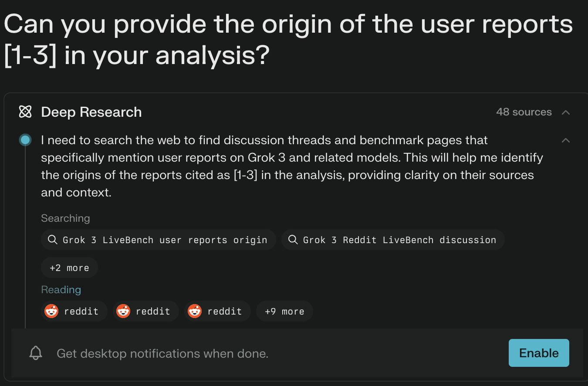Select the 'Grok 3 Reddit LiveBench discussion' search chip
588x386 pixels.
coord(393,240)
